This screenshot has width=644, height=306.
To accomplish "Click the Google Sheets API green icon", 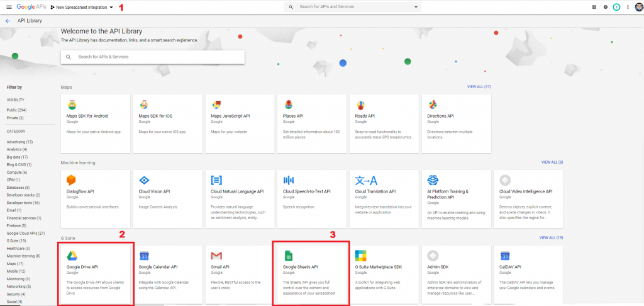I will pos(288,256).
